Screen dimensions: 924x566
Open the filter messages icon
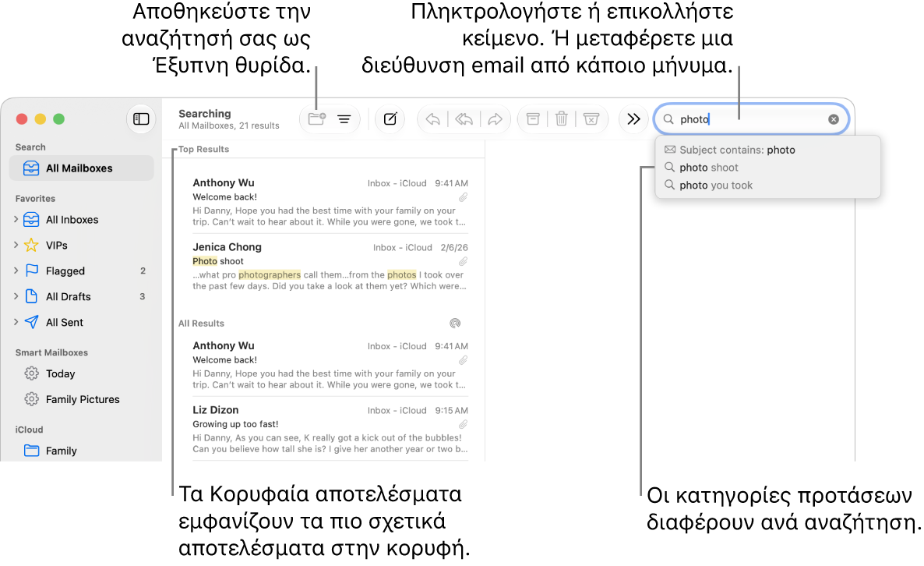point(344,119)
